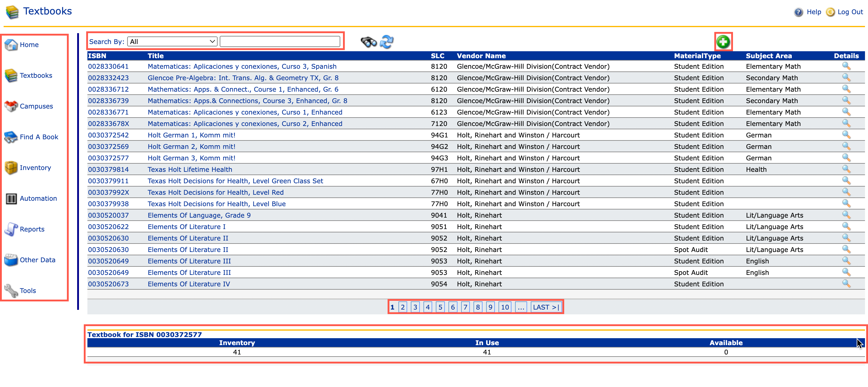The width and height of the screenshot is (868, 387).
Task: Open the Tools menu item
Action: pos(28,290)
